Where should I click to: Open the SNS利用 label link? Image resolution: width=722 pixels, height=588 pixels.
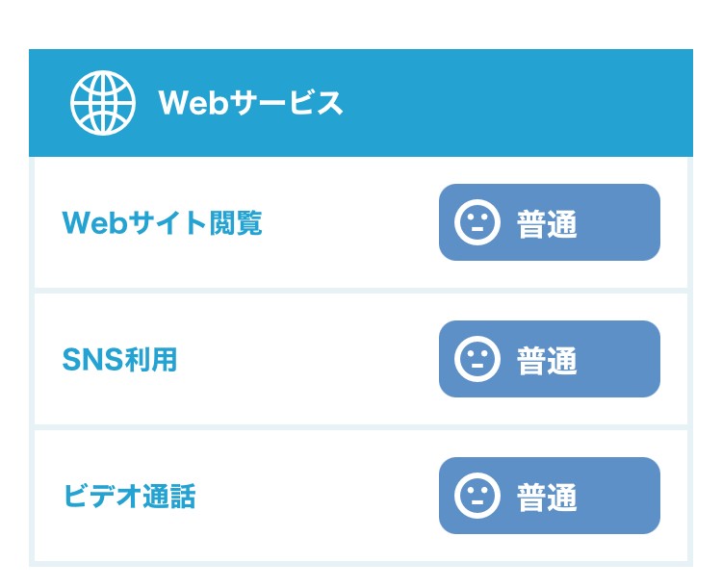(x=119, y=360)
